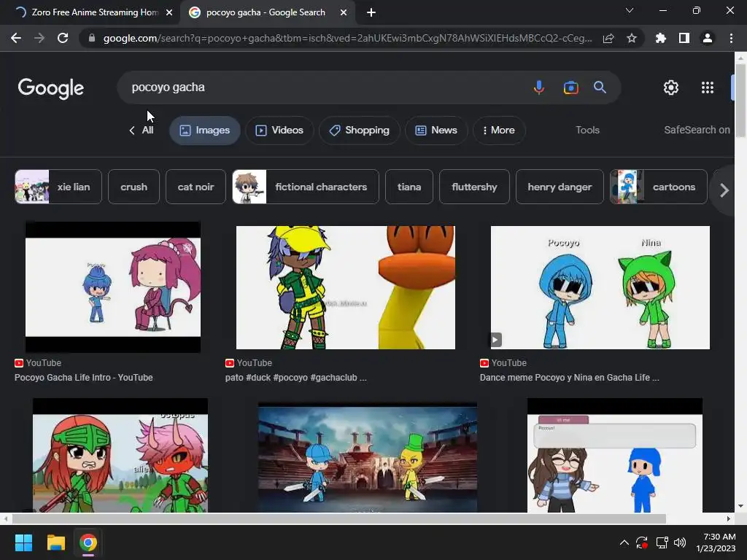The image size is (747, 560).
Task: Reload the current page
Action: [63, 38]
